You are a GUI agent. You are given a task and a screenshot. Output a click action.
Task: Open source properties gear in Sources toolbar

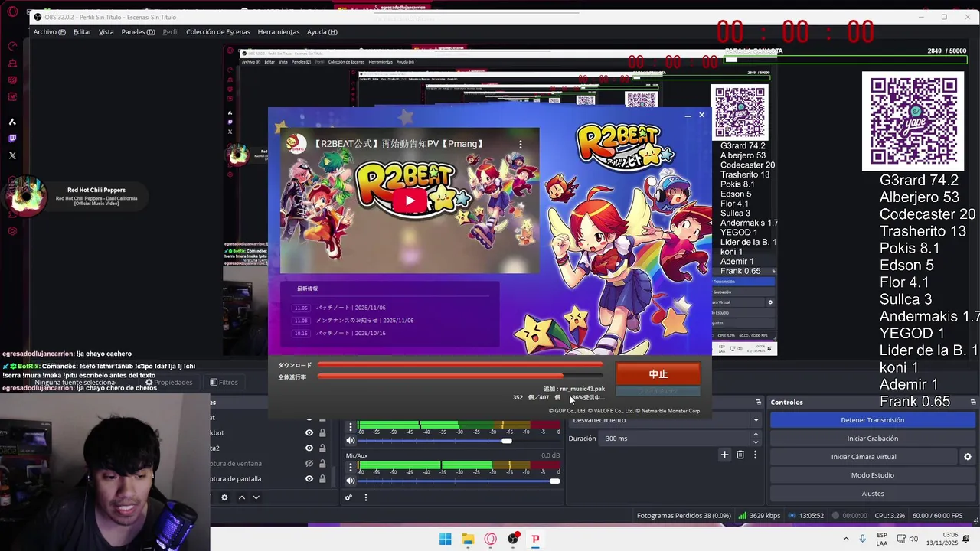tap(224, 497)
